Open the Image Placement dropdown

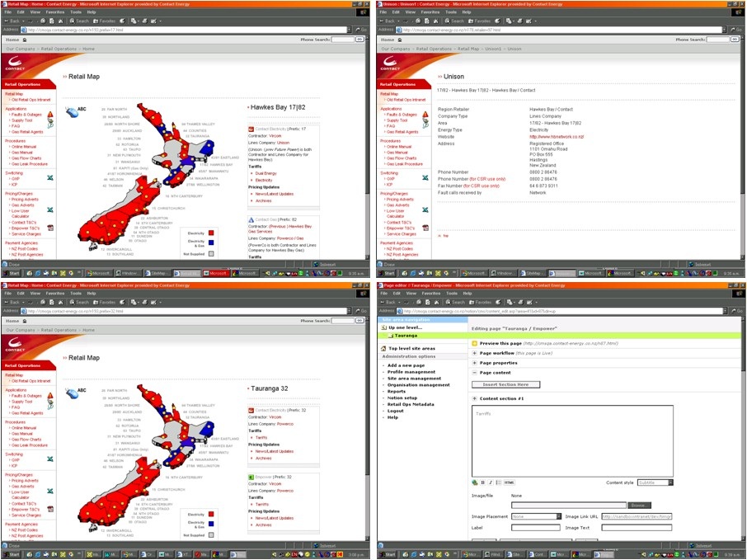[x=536, y=516]
